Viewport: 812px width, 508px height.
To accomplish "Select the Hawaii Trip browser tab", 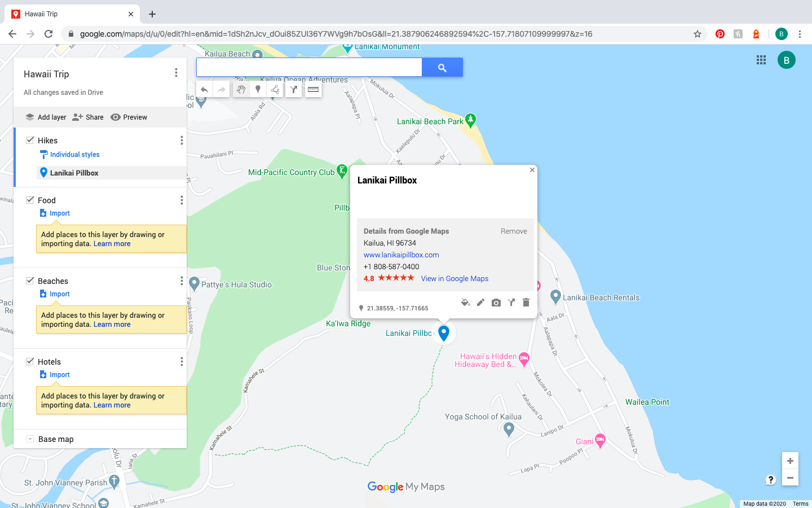I will coord(73,14).
